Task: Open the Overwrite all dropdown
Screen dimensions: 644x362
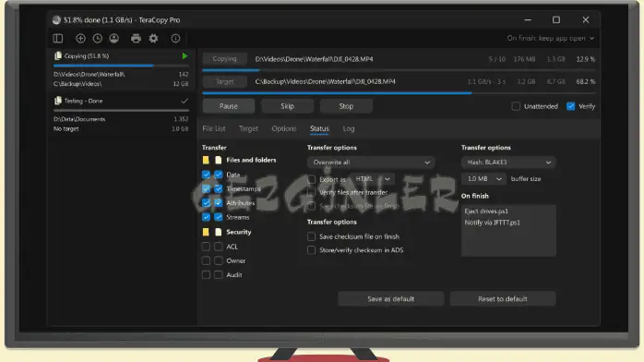Action: coord(371,163)
